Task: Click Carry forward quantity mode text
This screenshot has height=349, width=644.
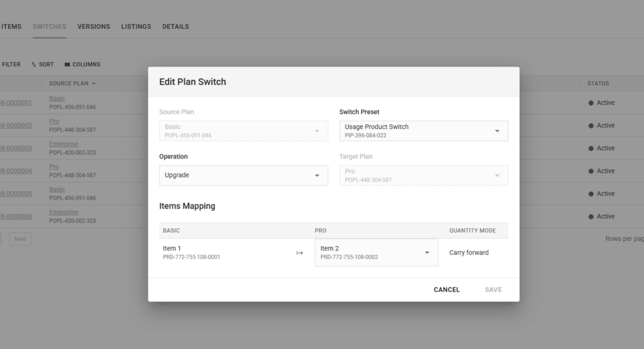Action: point(469,253)
